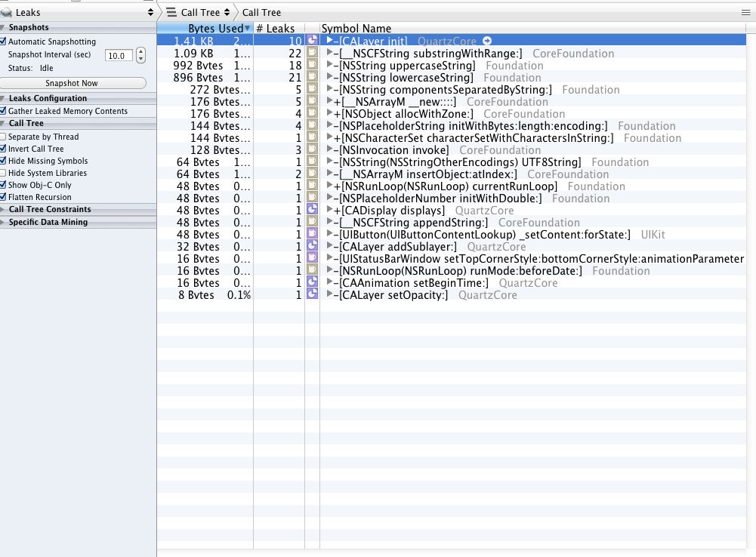Click the second Call Tree breadcrumb
The height and width of the screenshot is (557, 756).
coord(261,13)
